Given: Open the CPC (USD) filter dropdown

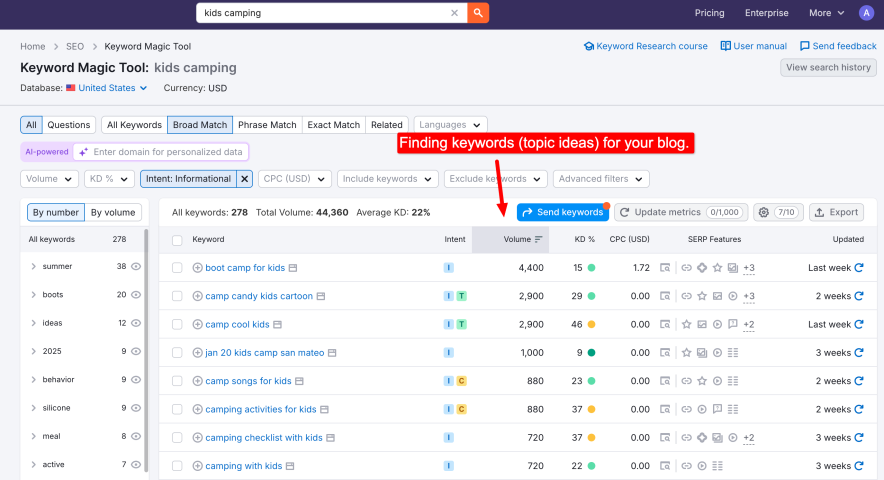Looking at the screenshot, I should click(x=294, y=179).
